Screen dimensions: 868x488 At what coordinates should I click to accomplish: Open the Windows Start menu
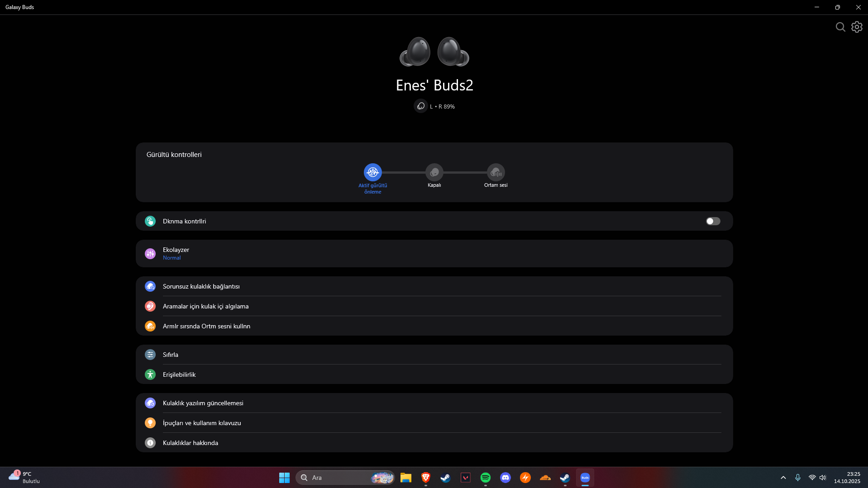tap(284, 478)
